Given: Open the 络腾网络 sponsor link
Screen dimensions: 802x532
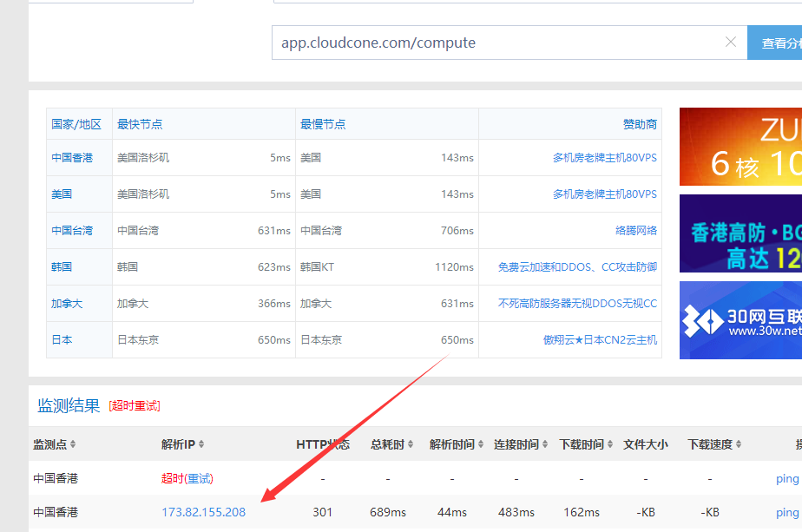Looking at the screenshot, I should pos(636,230).
